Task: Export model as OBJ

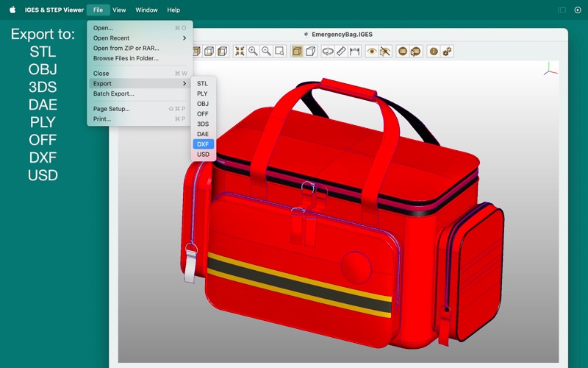Action: click(204, 104)
